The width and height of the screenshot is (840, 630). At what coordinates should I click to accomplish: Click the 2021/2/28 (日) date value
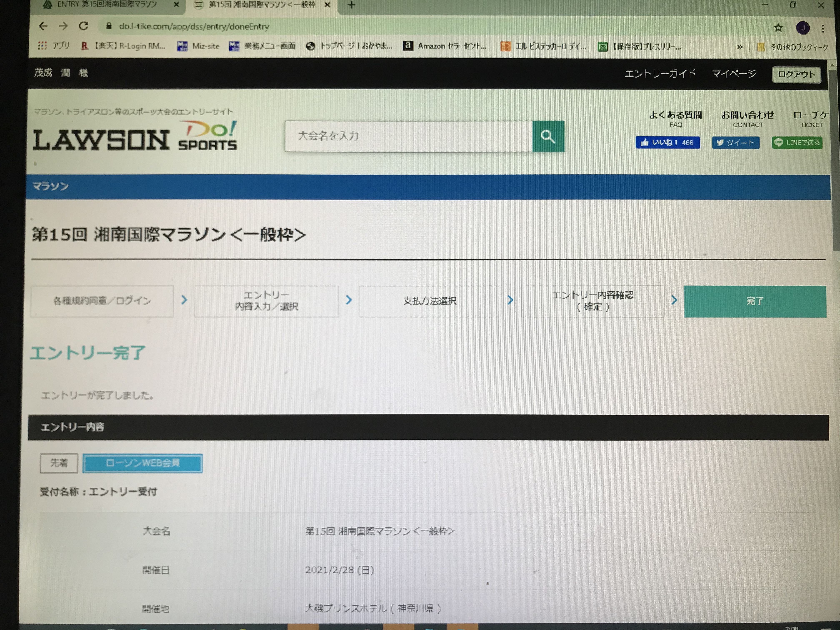(340, 570)
